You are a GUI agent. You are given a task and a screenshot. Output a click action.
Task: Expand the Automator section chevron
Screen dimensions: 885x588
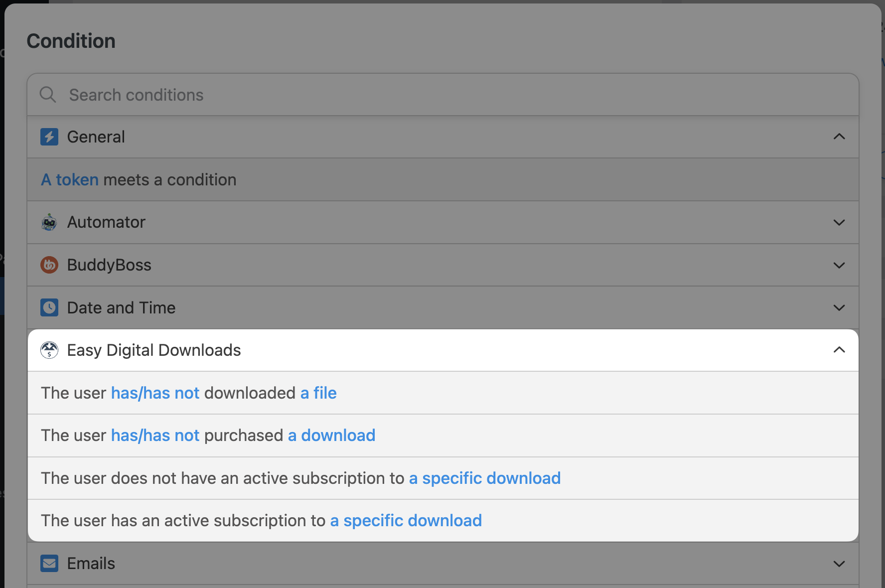click(x=839, y=222)
